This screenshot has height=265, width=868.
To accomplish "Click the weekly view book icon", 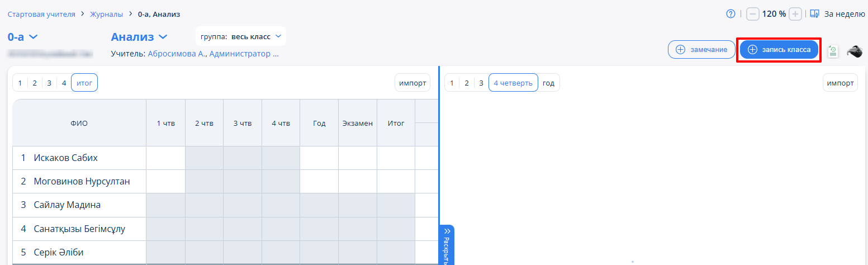I will coord(814,14).
